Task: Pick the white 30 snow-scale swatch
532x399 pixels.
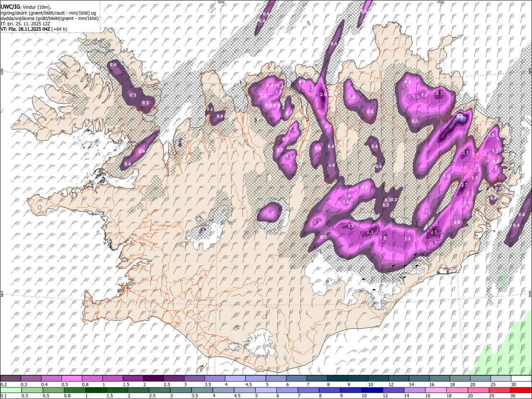Action: [x=521, y=379]
